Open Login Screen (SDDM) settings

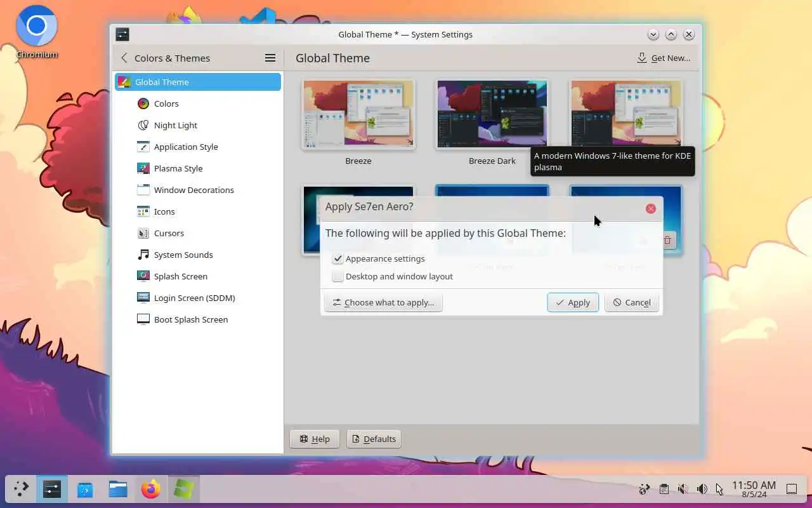(x=198, y=298)
